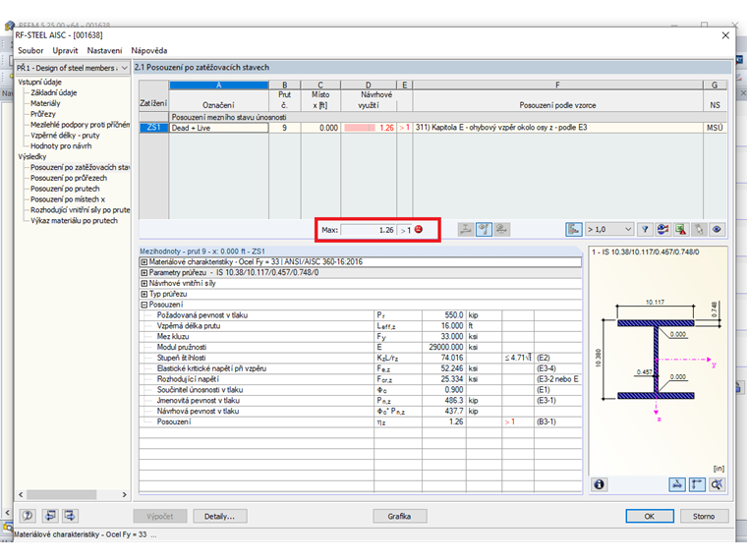Open the cross-section info icon
This screenshot has height=560, width=747.
pyautogui.click(x=599, y=484)
